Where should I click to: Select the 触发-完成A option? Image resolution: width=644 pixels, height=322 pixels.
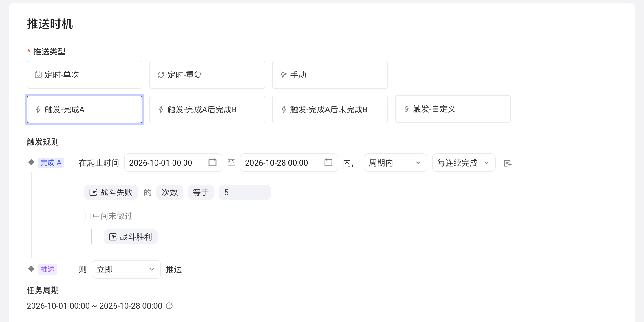(85, 109)
